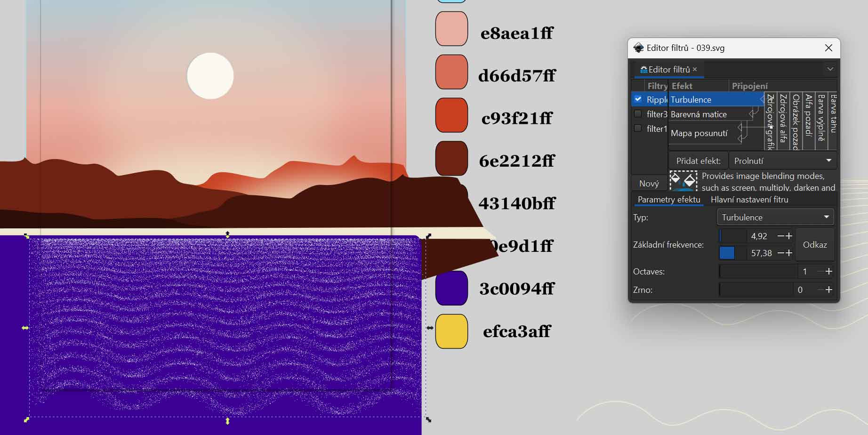Click the Turbulence effect output connector triangle
The width and height of the screenshot is (868, 435).
(761, 99)
